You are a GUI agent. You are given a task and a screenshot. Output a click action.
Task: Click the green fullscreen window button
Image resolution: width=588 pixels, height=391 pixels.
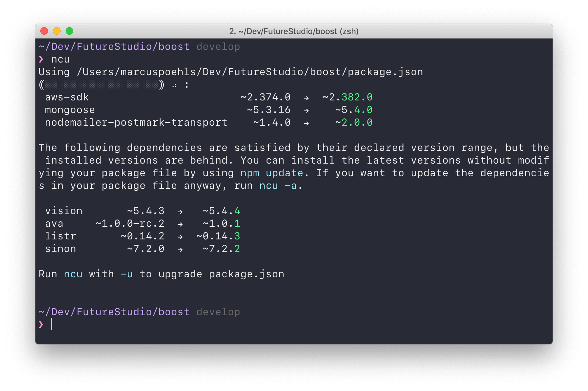(x=69, y=31)
